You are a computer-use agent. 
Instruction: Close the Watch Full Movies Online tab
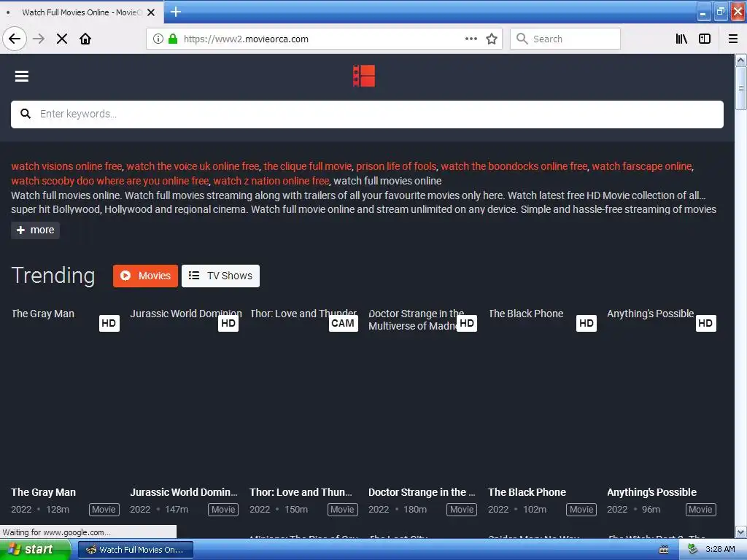coord(151,12)
